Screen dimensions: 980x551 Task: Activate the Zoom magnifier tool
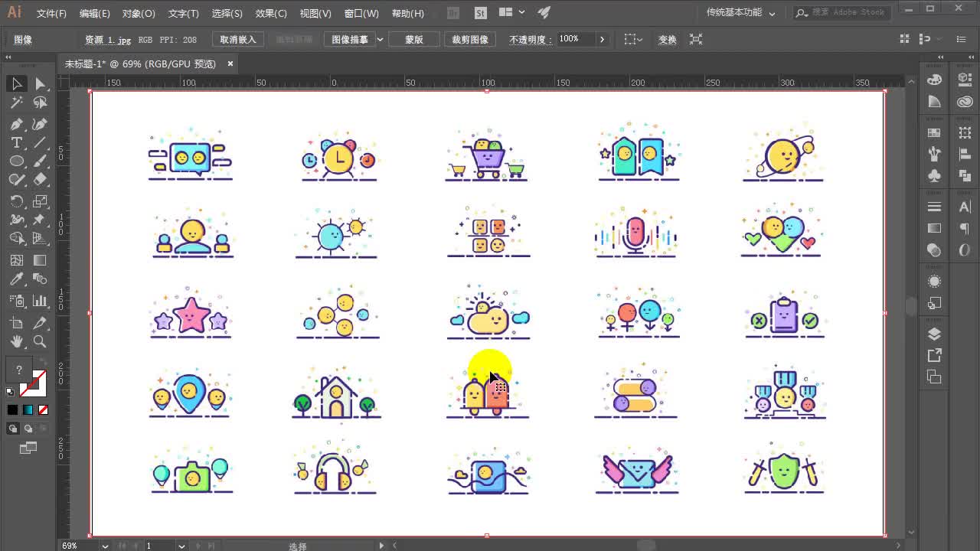coord(40,342)
